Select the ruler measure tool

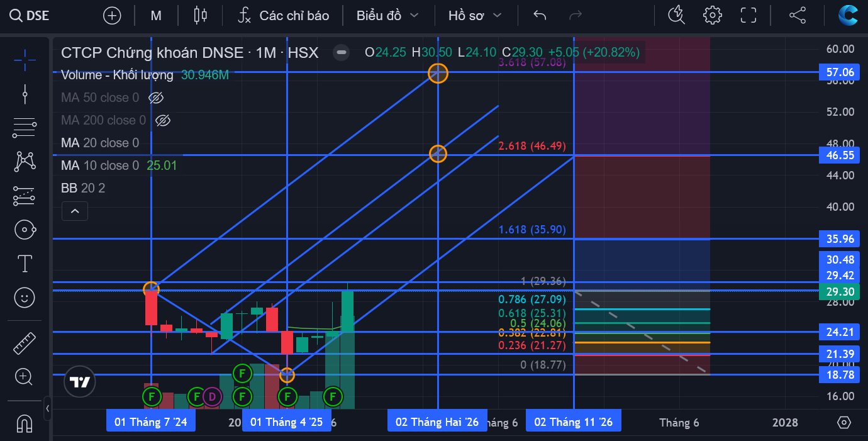(25, 343)
